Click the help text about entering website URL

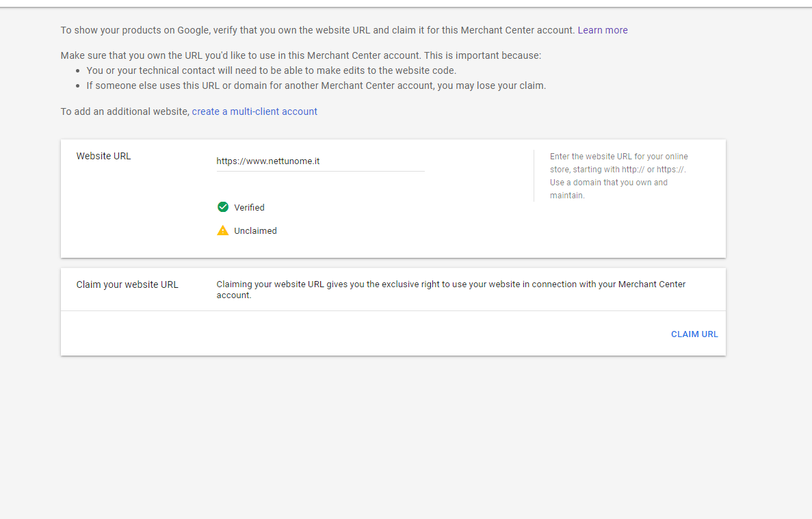(619, 176)
